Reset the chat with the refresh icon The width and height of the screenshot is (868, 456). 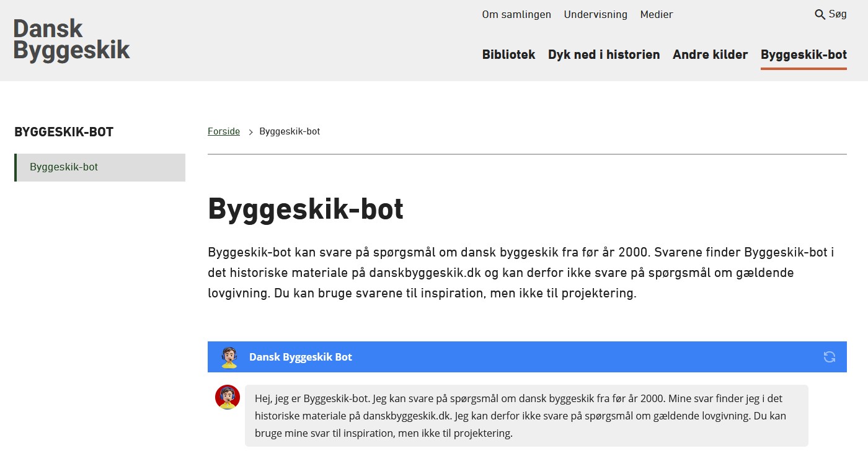(829, 357)
